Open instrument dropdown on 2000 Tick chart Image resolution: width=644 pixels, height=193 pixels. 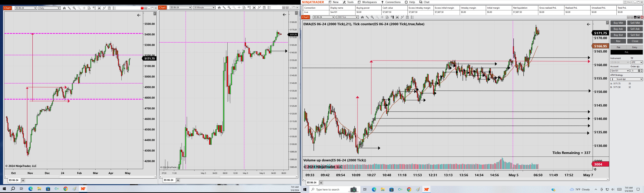(x=324, y=17)
